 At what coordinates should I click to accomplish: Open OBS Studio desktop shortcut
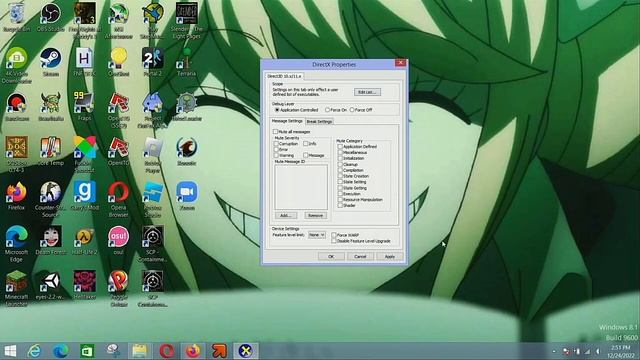point(51,17)
